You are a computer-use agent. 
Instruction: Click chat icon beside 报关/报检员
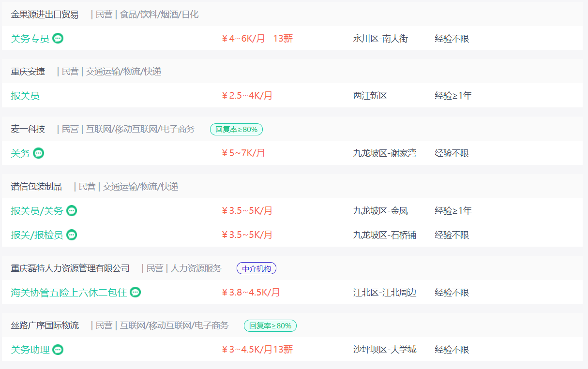click(x=72, y=235)
